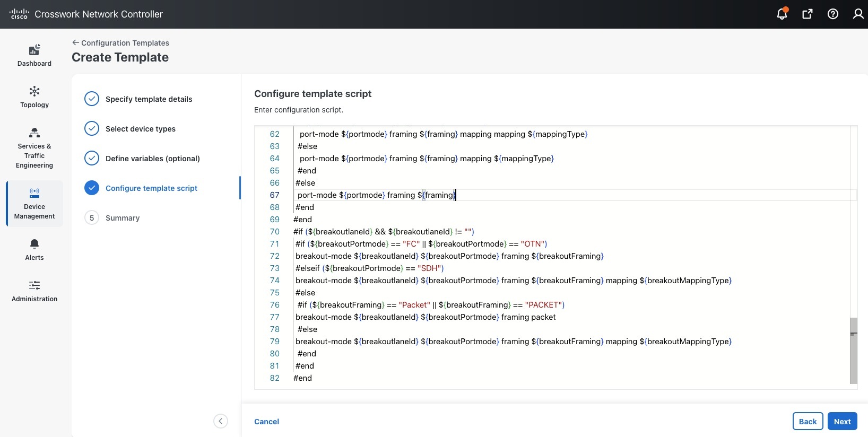Click the open-in-new-window icon
Image resolution: width=868 pixels, height=437 pixels.
pyautogui.click(x=808, y=14)
